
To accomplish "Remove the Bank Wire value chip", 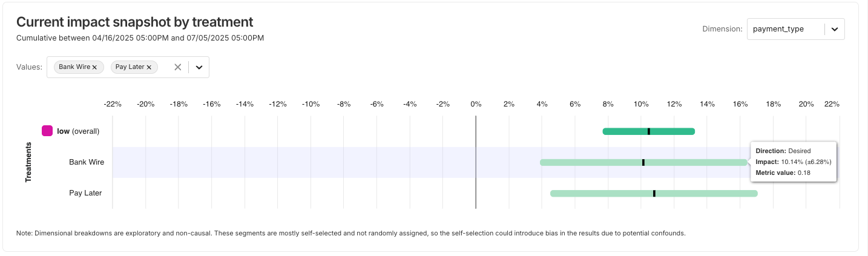I will (94, 67).
